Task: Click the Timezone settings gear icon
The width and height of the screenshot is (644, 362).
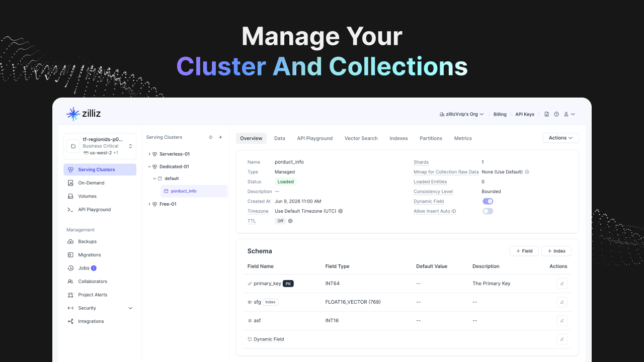Action: [x=341, y=211]
